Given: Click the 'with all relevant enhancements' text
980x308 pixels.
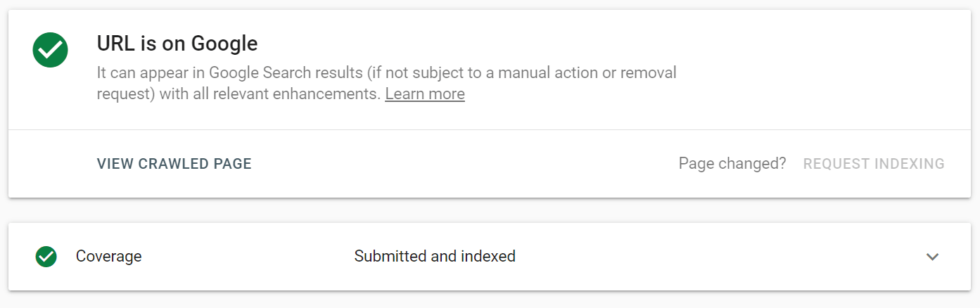Looking at the screenshot, I should (x=270, y=94).
